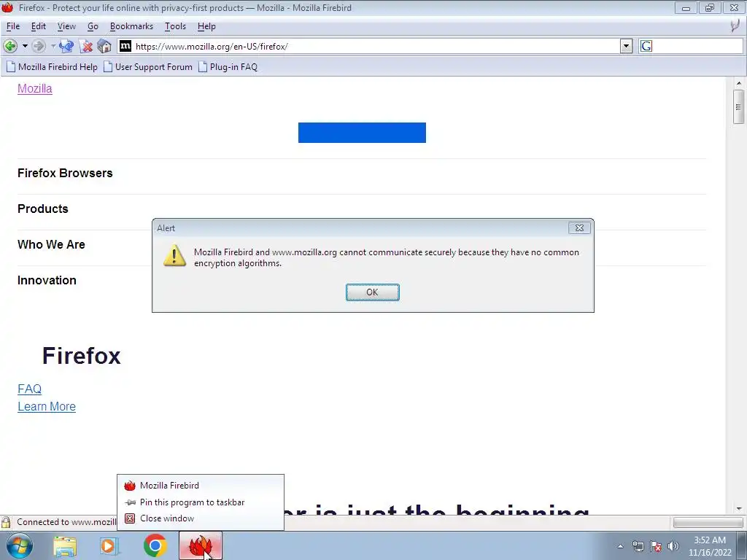The height and width of the screenshot is (560, 747).
Task: Click the throbber icon near the menu bar
Action: [x=736, y=26]
